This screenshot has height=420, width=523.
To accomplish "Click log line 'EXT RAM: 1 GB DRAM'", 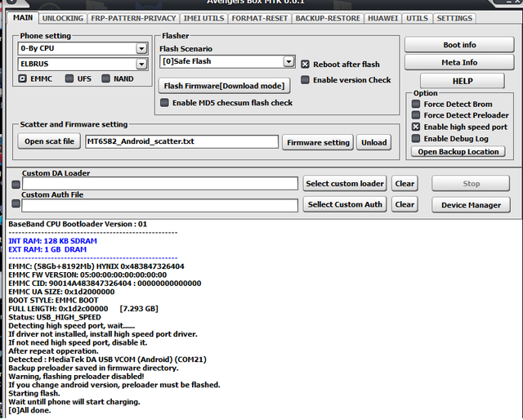I will point(47,249).
